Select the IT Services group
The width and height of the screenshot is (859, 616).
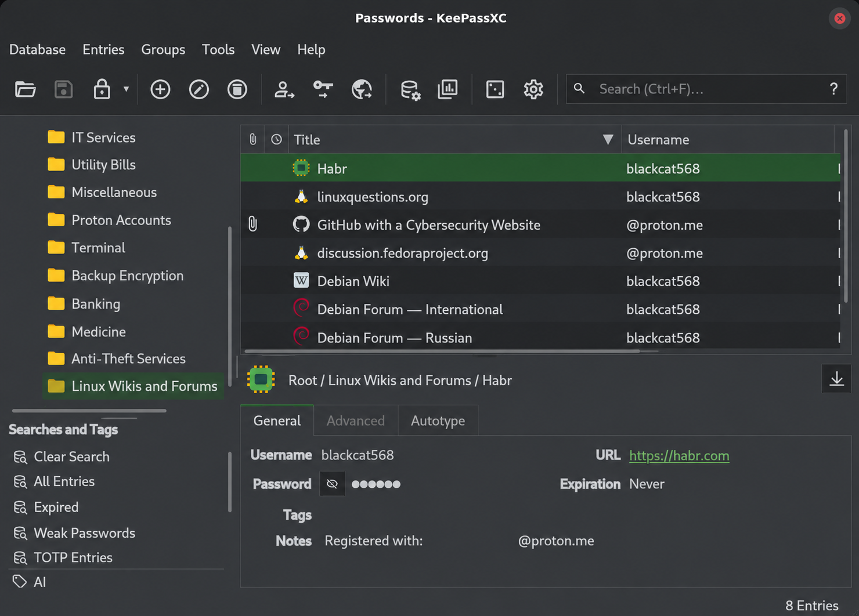[x=91, y=137]
